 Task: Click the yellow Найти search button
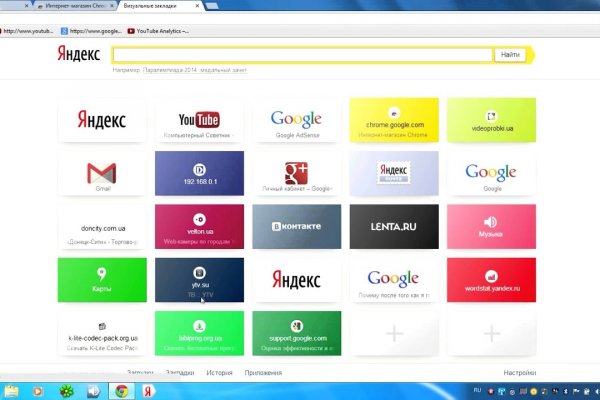[510, 55]
